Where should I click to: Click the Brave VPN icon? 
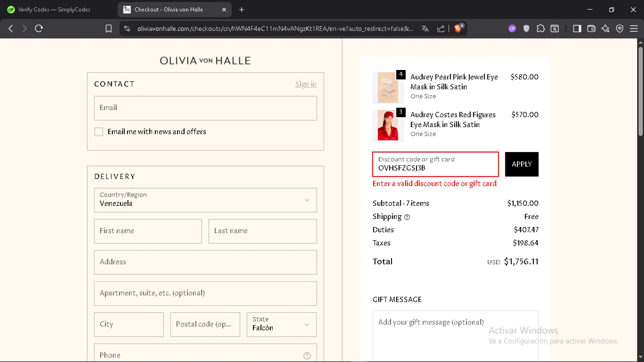(x=620, y=28)
